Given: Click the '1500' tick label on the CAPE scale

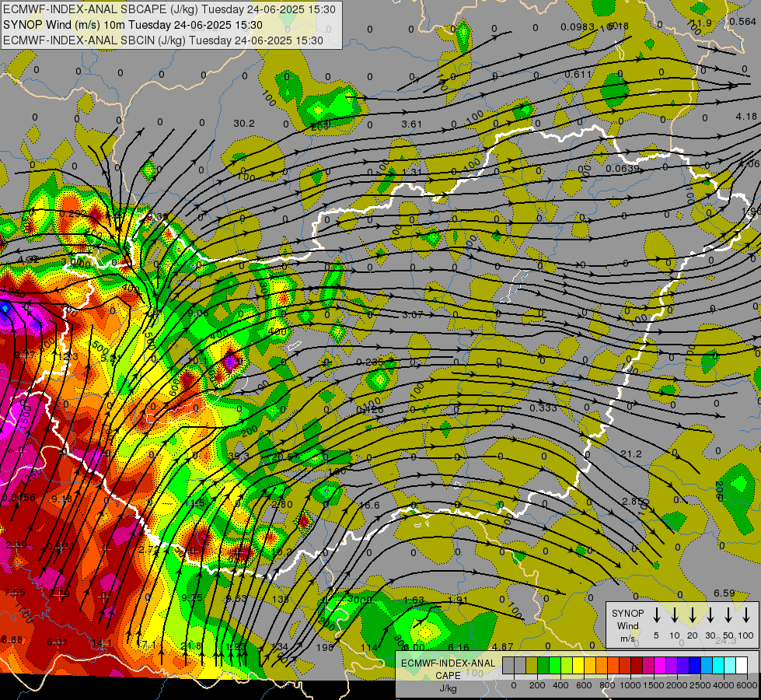Looking at the screenshot, I should coord(653,685).
